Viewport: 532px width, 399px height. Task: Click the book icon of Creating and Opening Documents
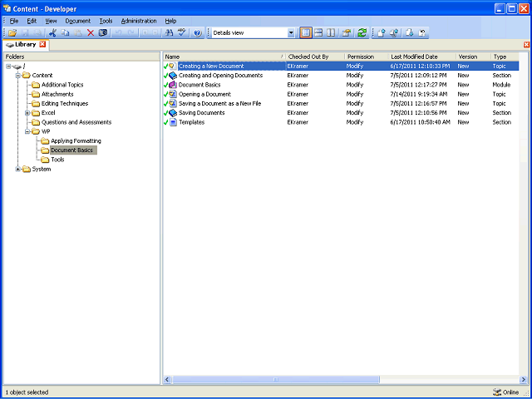(173, 76)
